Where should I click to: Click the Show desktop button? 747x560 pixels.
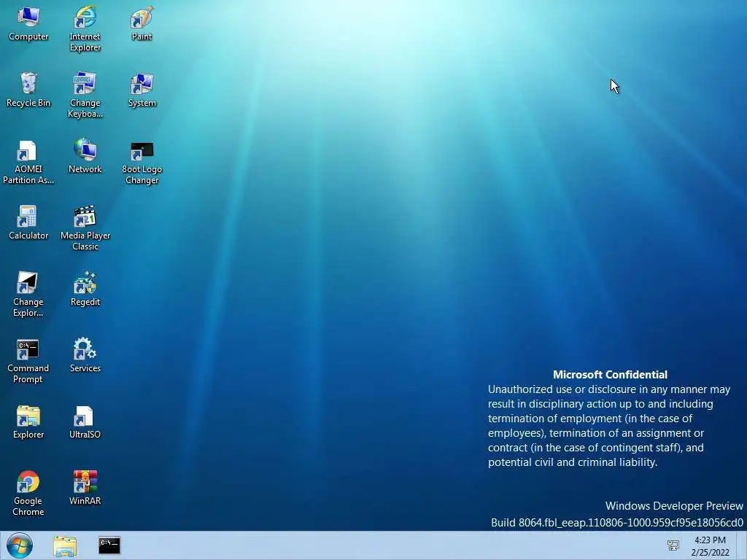coord(742,545)
